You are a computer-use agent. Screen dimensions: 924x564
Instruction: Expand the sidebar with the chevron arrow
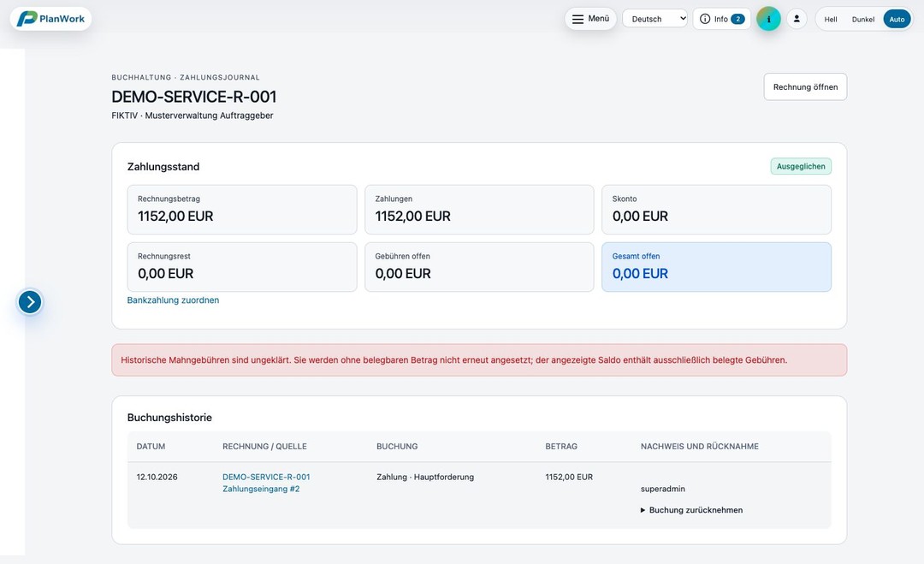(30, 302)
